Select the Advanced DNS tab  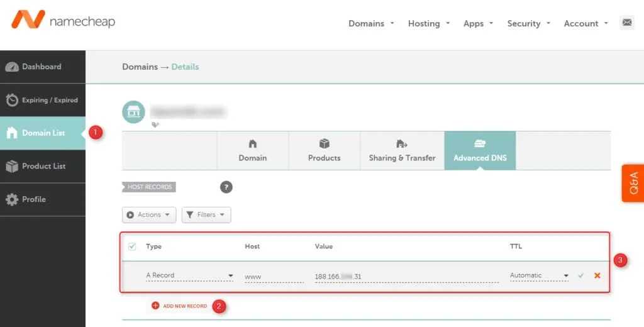(480, 150)
